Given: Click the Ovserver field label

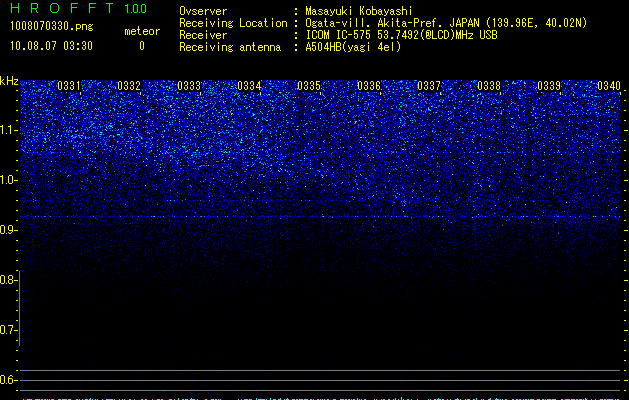Looking at the screenshot, I should coord(203,11).
